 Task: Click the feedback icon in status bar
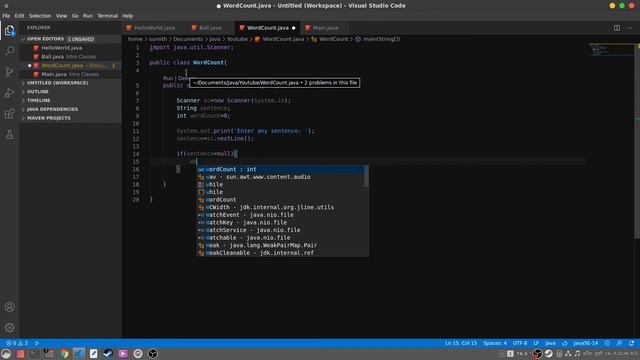pos(619,343)
